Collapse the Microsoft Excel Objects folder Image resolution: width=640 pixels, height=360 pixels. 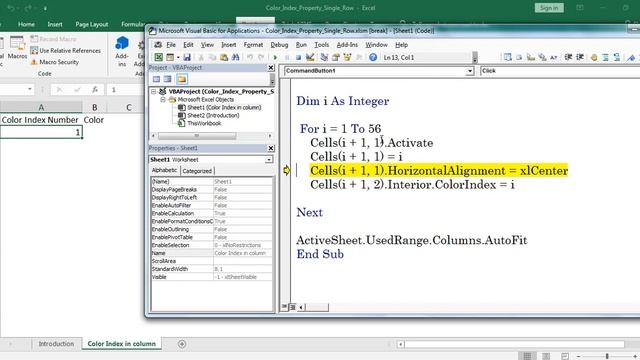162,100
